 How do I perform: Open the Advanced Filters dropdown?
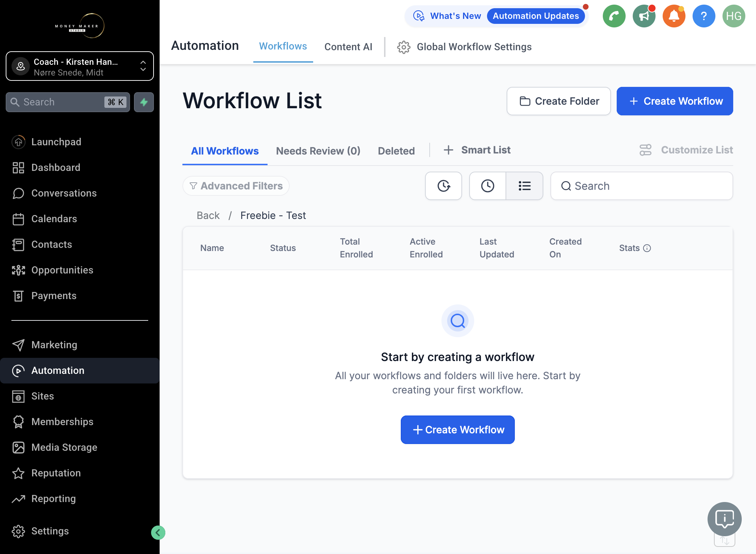[236, 186]
